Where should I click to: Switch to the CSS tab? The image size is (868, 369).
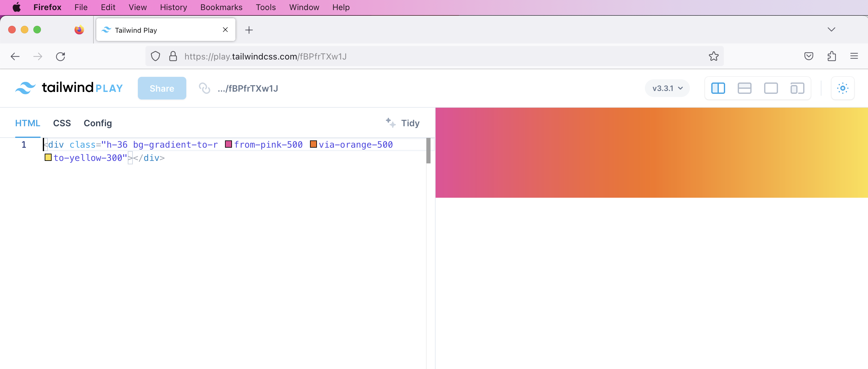pos(62,123)
